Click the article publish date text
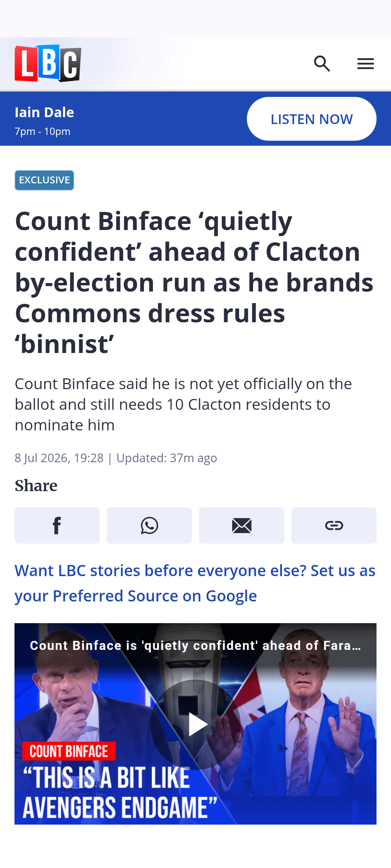The image size is (391, 868). (59, 458)
